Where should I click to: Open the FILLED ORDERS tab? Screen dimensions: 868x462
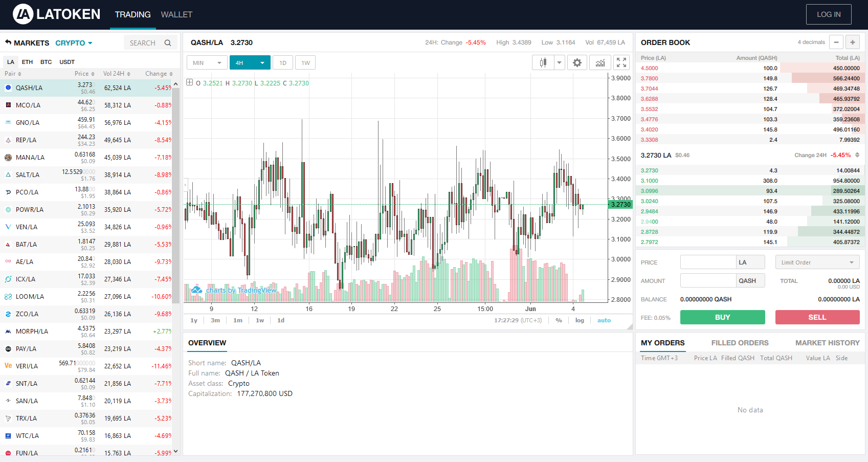(740, 343)
